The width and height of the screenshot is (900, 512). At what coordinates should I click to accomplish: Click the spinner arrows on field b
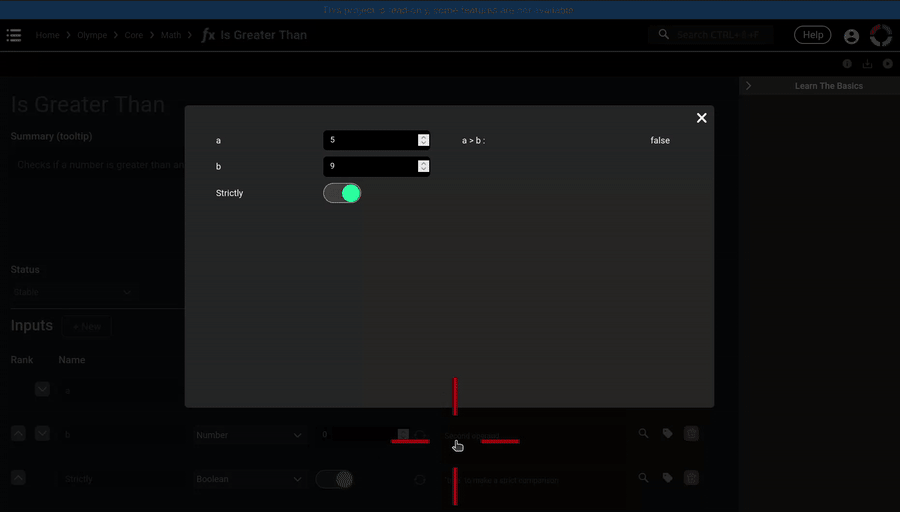pos(424,166)
